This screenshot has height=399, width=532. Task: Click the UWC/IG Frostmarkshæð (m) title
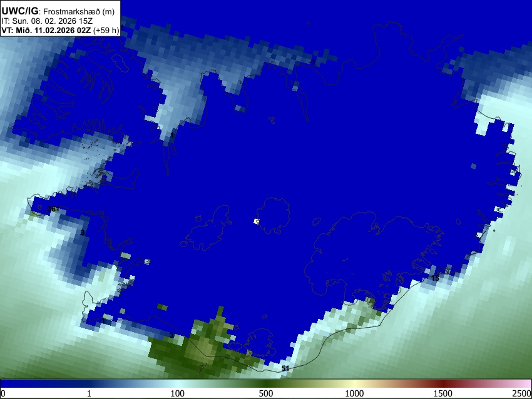point(58,11)
